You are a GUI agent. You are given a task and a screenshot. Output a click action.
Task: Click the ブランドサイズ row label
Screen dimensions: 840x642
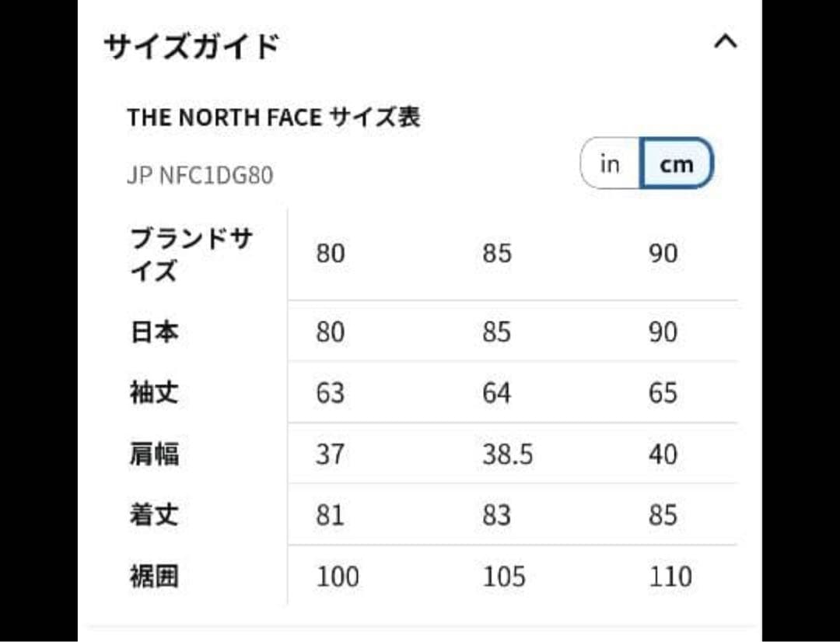(x=173, y=253)
